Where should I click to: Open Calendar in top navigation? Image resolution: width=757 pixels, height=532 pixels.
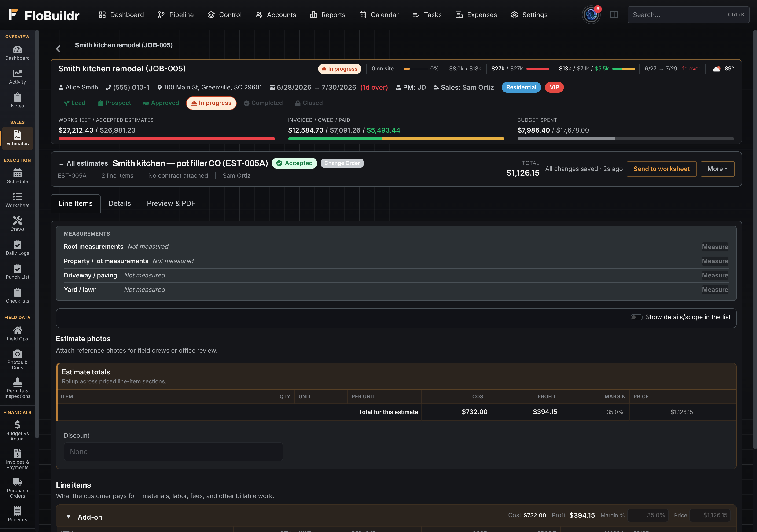click(379, 15)
